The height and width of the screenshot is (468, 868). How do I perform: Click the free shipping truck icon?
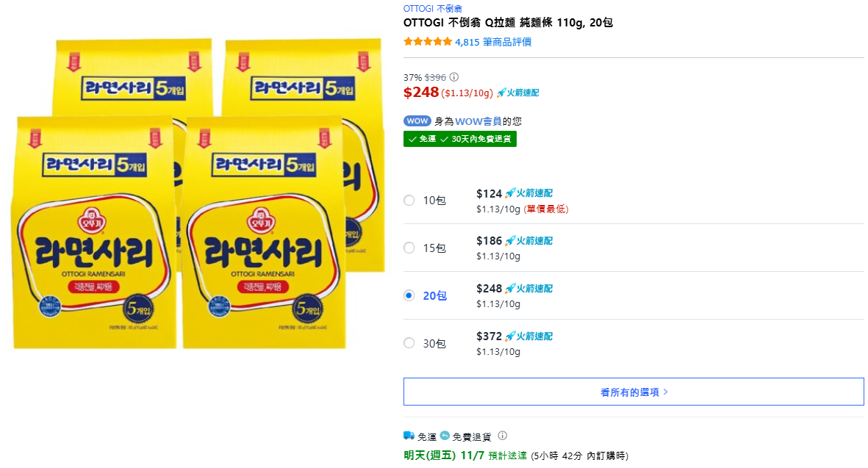[409, 436]
